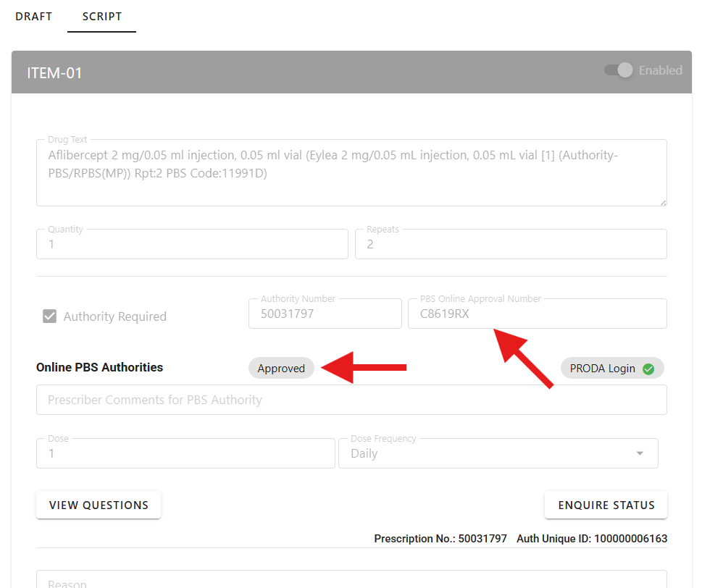Select the SCRIPT tab
The image size is (702, 588).
101,16
